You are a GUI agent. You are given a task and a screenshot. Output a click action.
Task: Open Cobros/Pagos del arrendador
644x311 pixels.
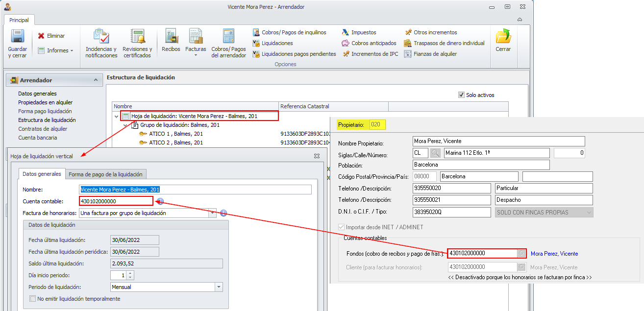228,37
